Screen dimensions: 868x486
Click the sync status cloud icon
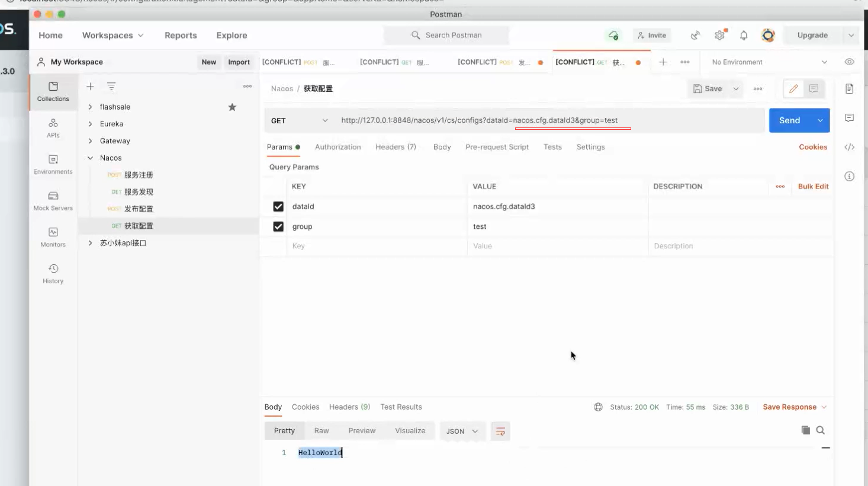pyautogui.click(x=613, y=36)
